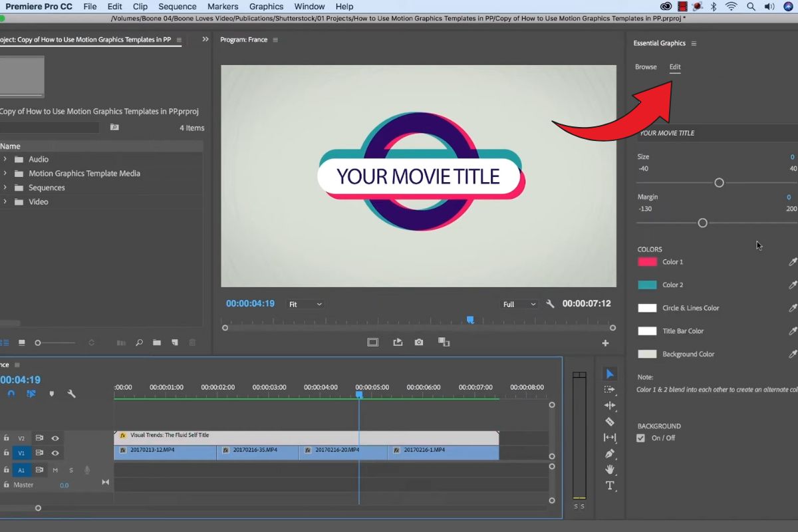Toggle lock on track A1
Viewport: 798px width, 532px height.
tap(7, 470)
